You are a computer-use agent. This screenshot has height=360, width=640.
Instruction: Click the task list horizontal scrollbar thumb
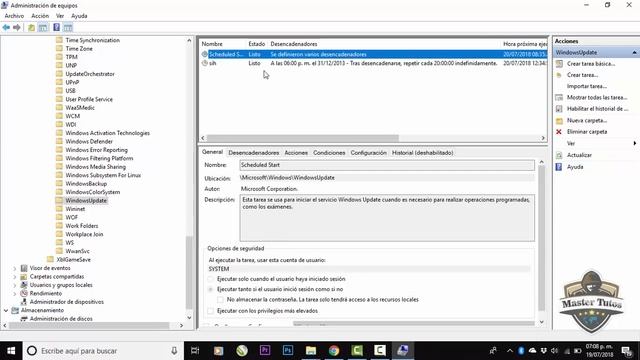coord(302,138)
